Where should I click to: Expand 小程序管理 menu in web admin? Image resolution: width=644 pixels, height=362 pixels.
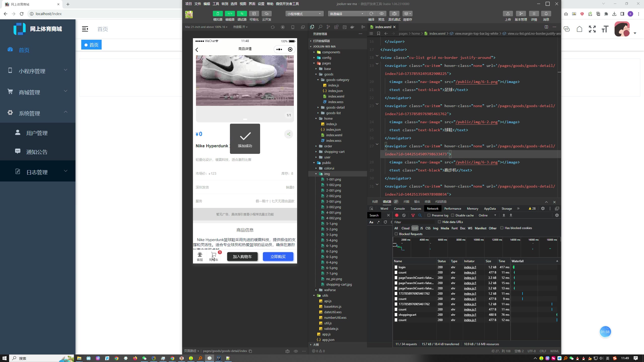click(38, 71)
